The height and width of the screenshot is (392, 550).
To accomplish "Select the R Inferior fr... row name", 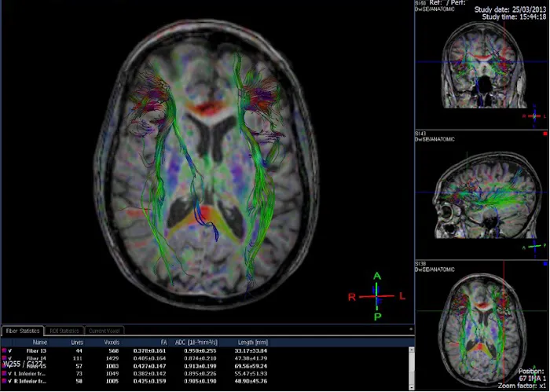I will tap(30, 381).
